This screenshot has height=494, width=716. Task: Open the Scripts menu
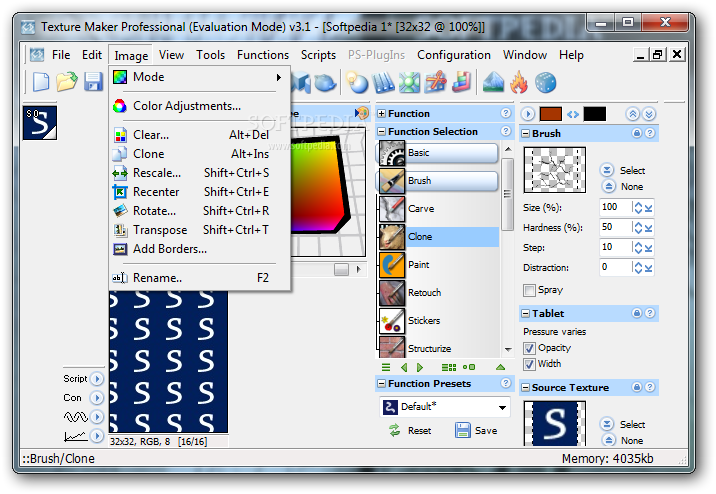point(318,55)
